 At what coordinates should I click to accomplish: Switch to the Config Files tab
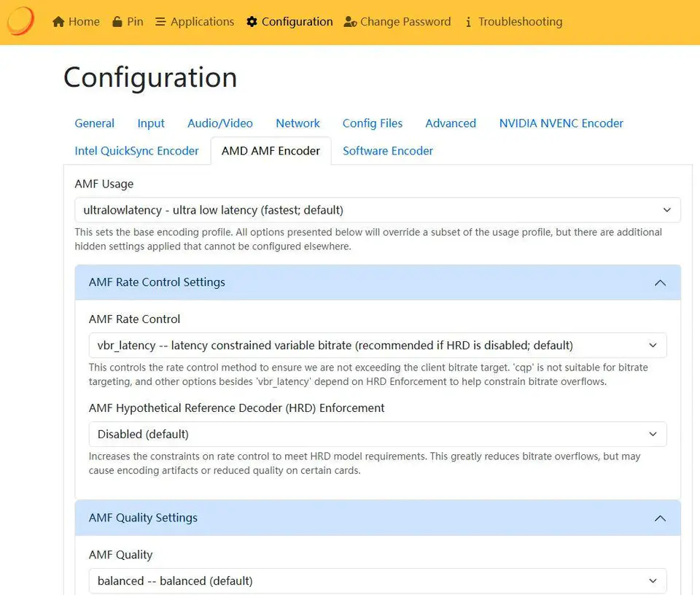tap(373, 123)
